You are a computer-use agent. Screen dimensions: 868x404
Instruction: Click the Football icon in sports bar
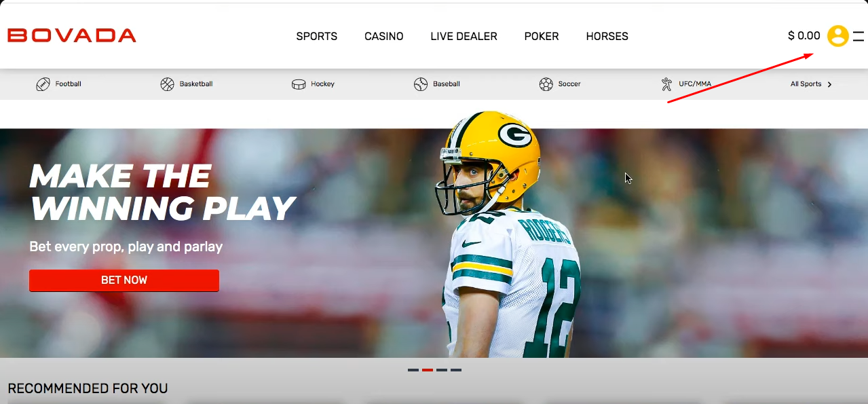pos(43,84)
